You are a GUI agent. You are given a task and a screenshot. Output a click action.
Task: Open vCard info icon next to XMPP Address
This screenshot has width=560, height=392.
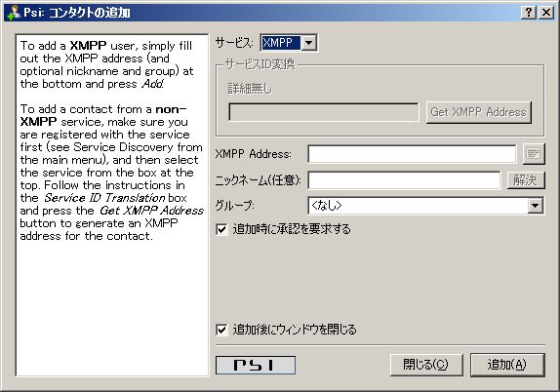[534, 154]
